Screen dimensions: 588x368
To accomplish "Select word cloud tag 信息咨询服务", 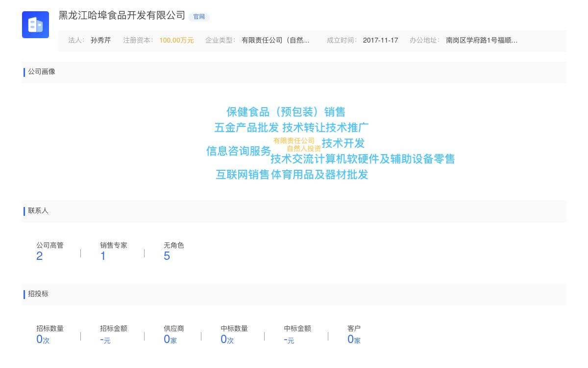I will (239, 151).
